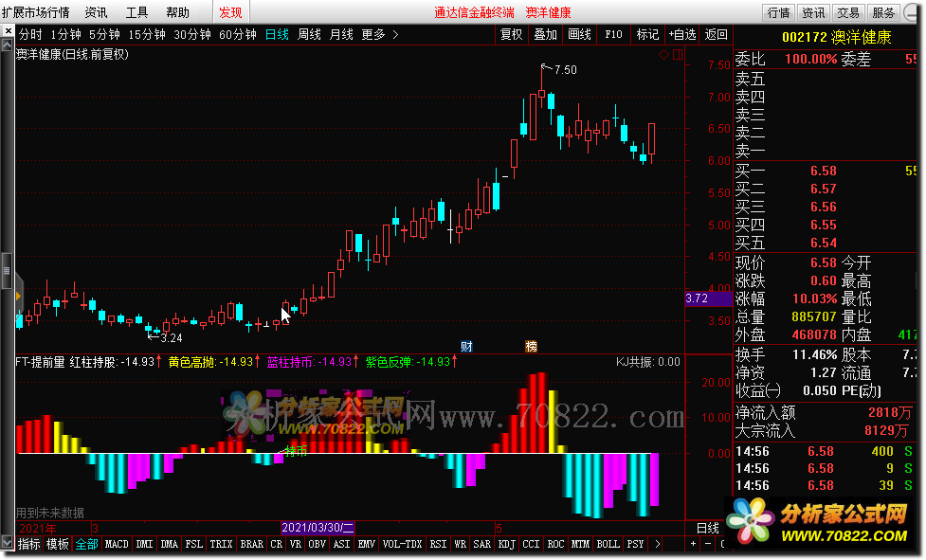
Task: Select the PSY indicator
Action: coord(635,544)
